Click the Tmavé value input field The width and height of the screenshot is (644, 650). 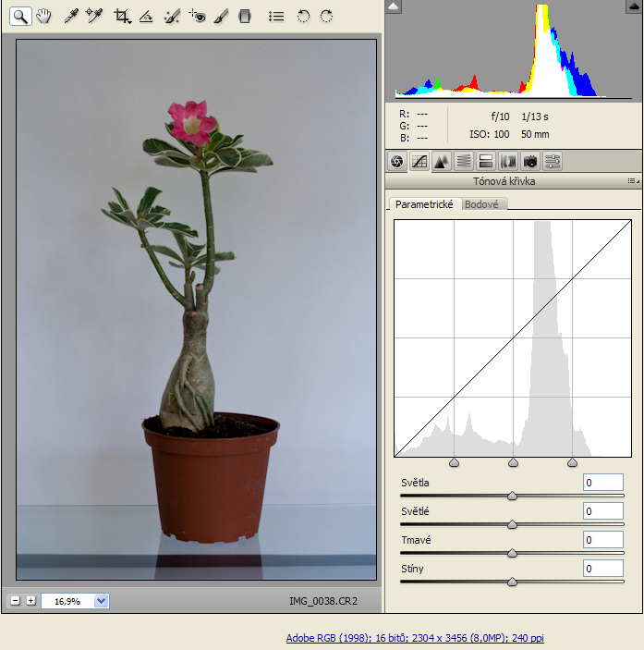pyautogui.click(x=603, y=540)
